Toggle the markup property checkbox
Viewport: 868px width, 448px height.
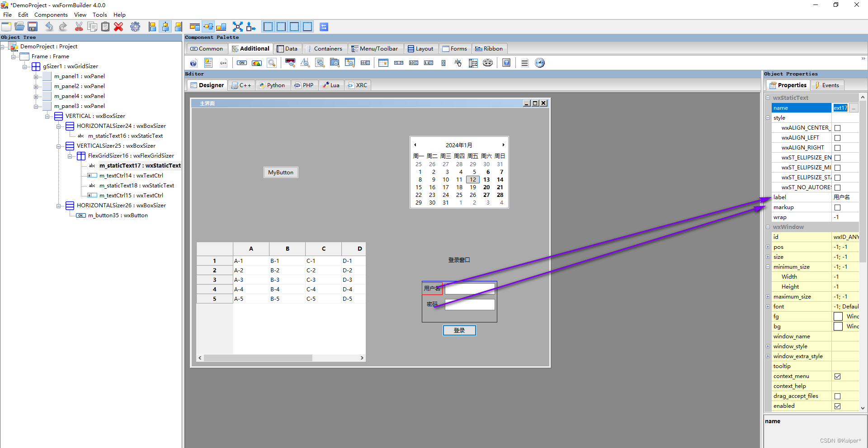837,207
